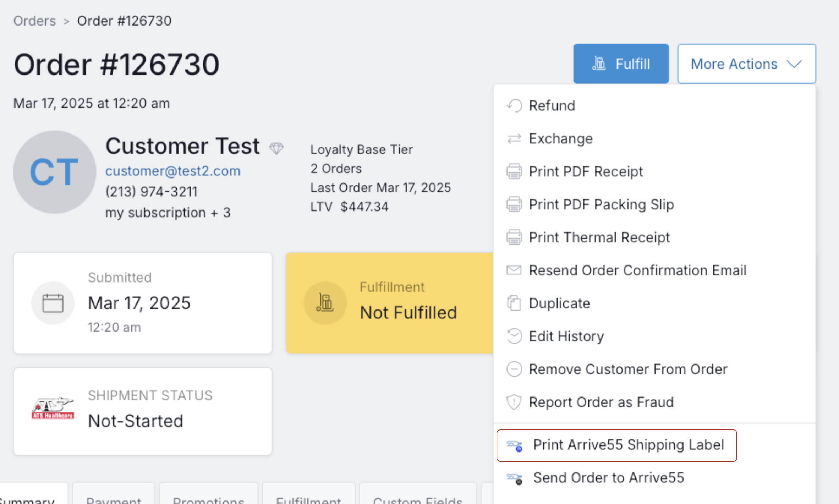This screenshot has width=839, height=504.
Task: Click the Duplicate copy icon
Action: [514, 303]
